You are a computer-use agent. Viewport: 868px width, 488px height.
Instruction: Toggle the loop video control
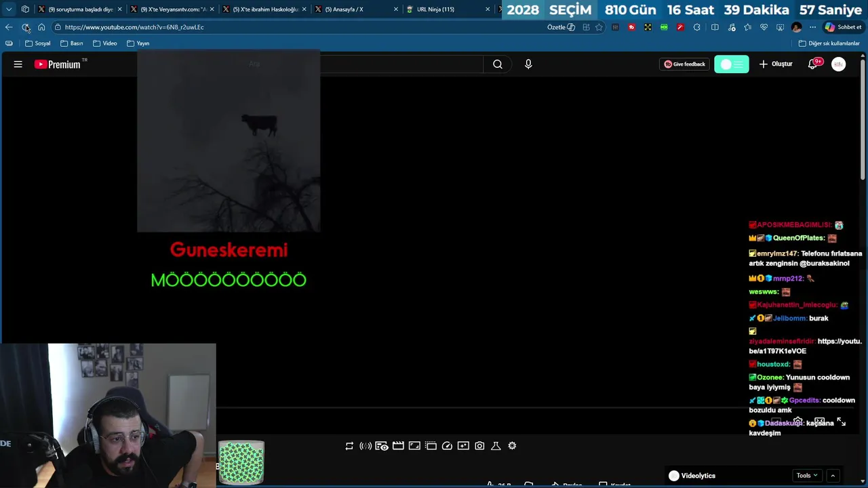coord(349,446)
